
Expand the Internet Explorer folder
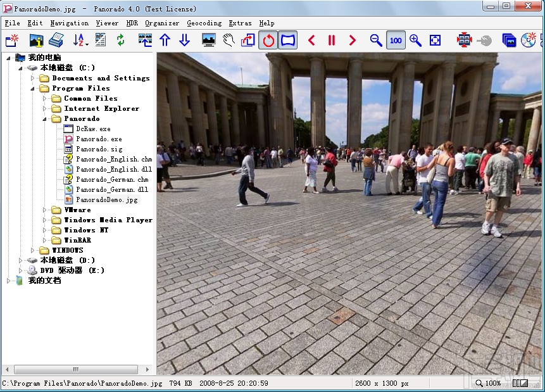click(x=44, y=108)
